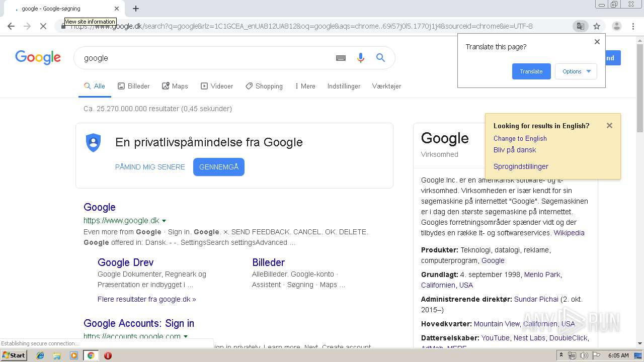Screen dimensions: 644x362
Task: Switch to the Videoer tab
Action: point(217,86)
